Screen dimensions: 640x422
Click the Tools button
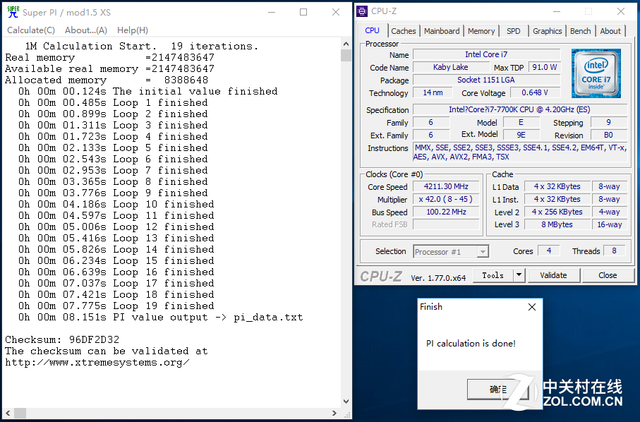pyautogui.click(x=493, y=275)
